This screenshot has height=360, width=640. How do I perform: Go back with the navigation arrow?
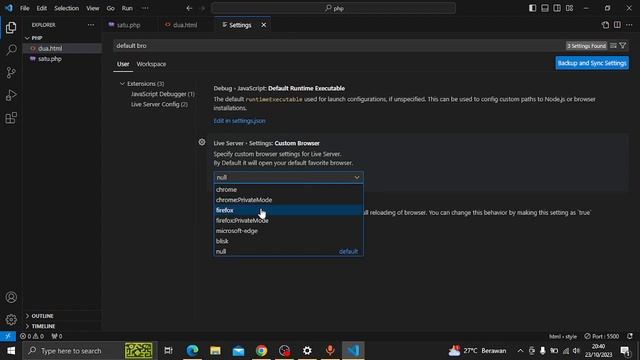[x=189, y=8]
